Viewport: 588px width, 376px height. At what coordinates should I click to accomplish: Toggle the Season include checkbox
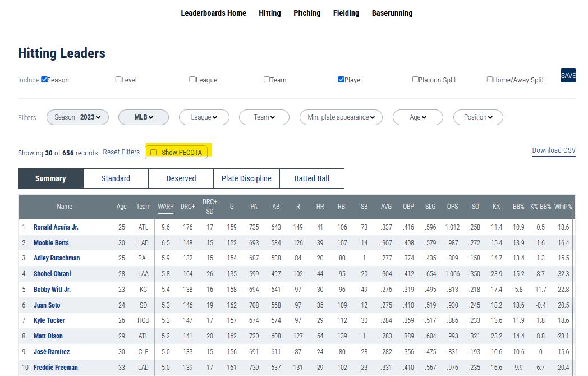[x=44, y=80]
